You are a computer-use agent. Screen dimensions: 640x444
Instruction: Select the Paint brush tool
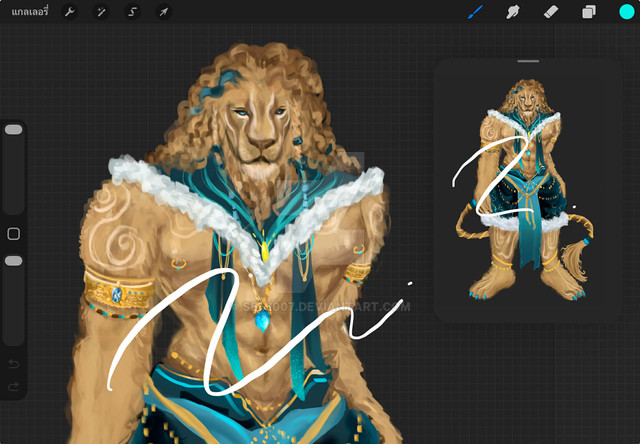coord(476,12)
